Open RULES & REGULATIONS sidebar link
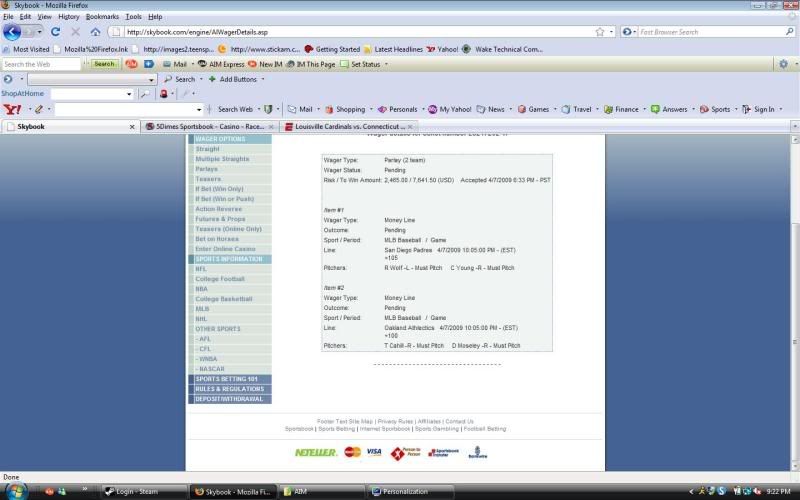Image resolution: width=800 pixels, height=500 pixels. (230, 389)
